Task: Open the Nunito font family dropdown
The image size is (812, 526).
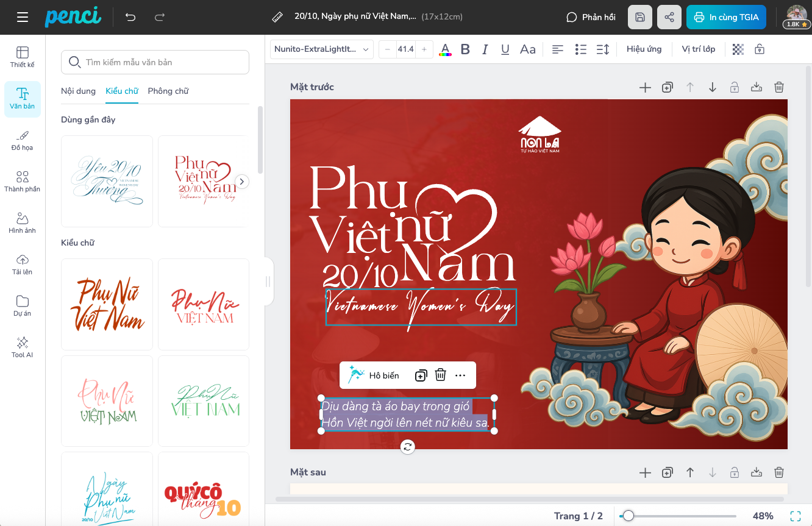Action: coord(322,49)
